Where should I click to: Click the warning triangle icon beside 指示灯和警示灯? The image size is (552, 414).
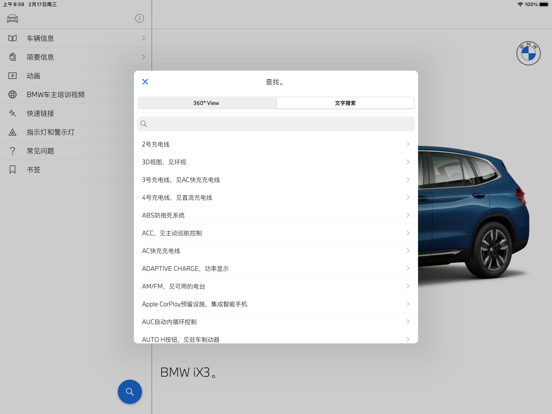point(12,132)
